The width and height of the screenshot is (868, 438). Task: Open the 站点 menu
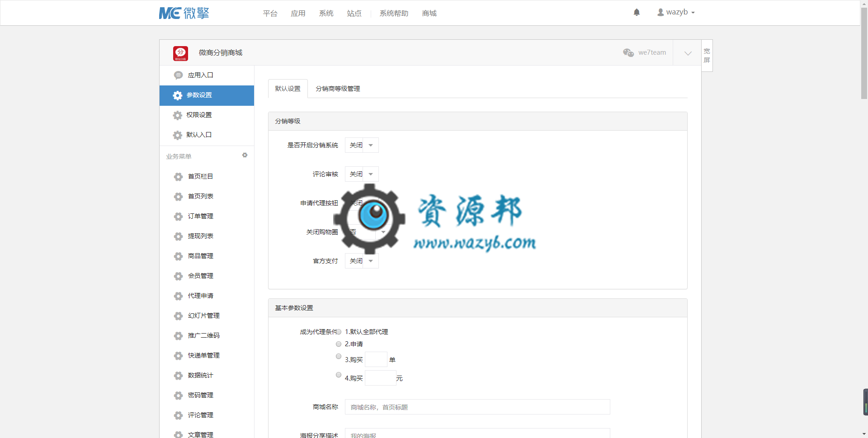pyautogui.click(x=354, y=14)
